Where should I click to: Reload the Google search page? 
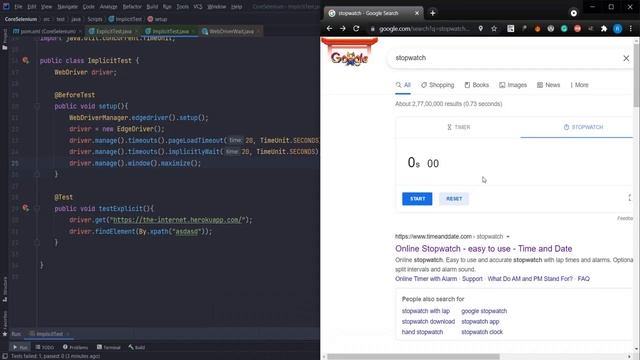(x=356, y=29)
